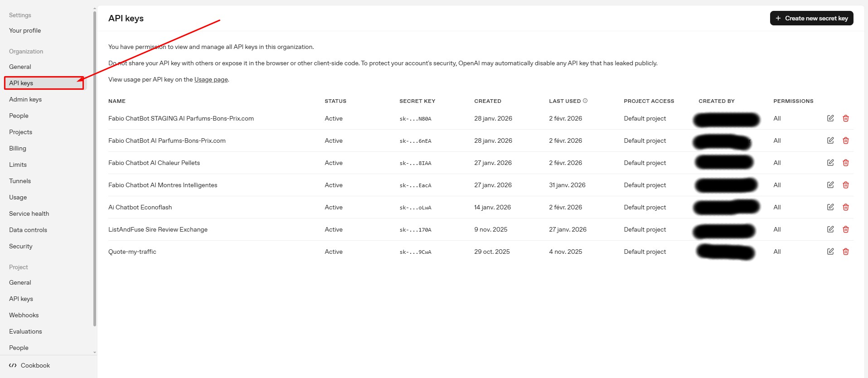Select 'ListAndFuse Sire Review Exchange' name
Screen dimensions: 868x378
tap(158, 229)
